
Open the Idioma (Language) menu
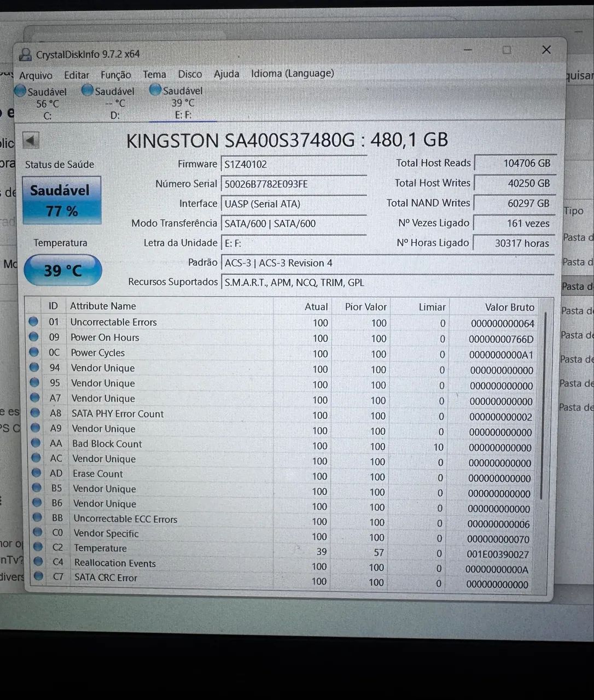tap(293, 73)
